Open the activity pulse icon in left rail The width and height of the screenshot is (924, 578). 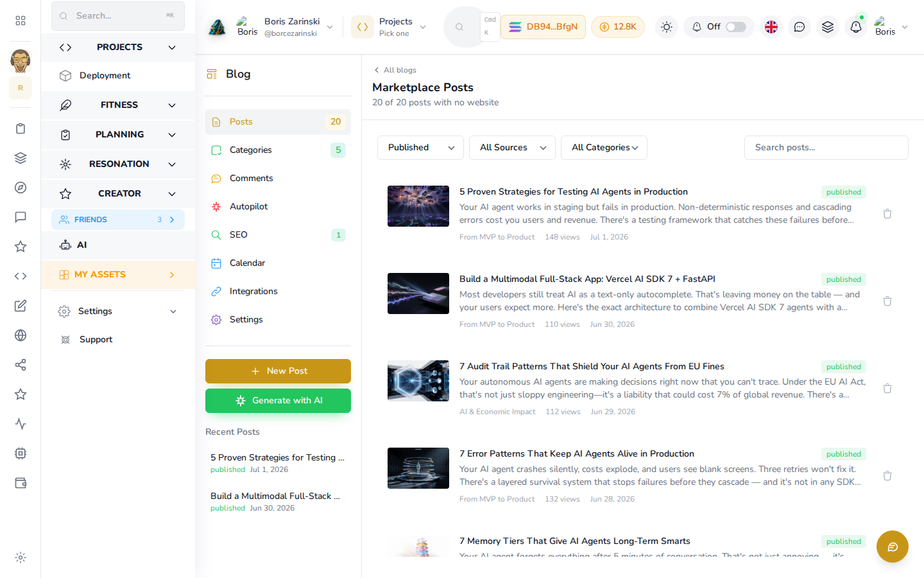pyautogui.click(x=21, y=424)
